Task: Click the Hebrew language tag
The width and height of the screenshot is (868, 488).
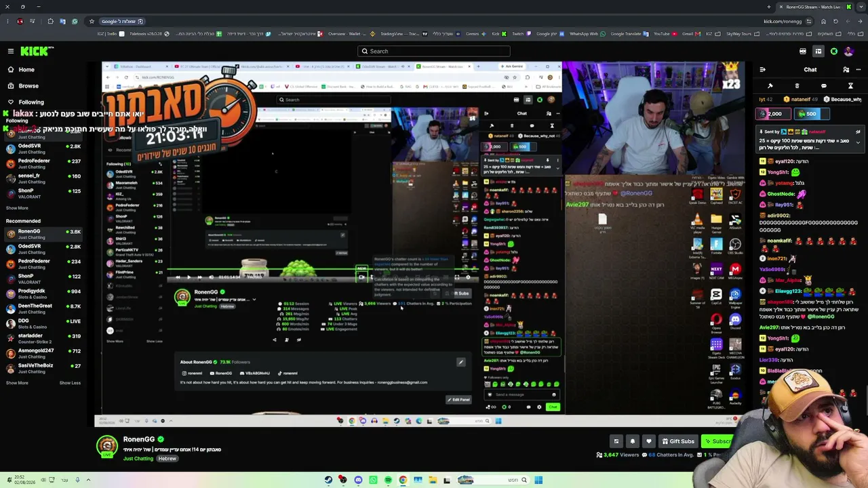Action: pos(167,459)
